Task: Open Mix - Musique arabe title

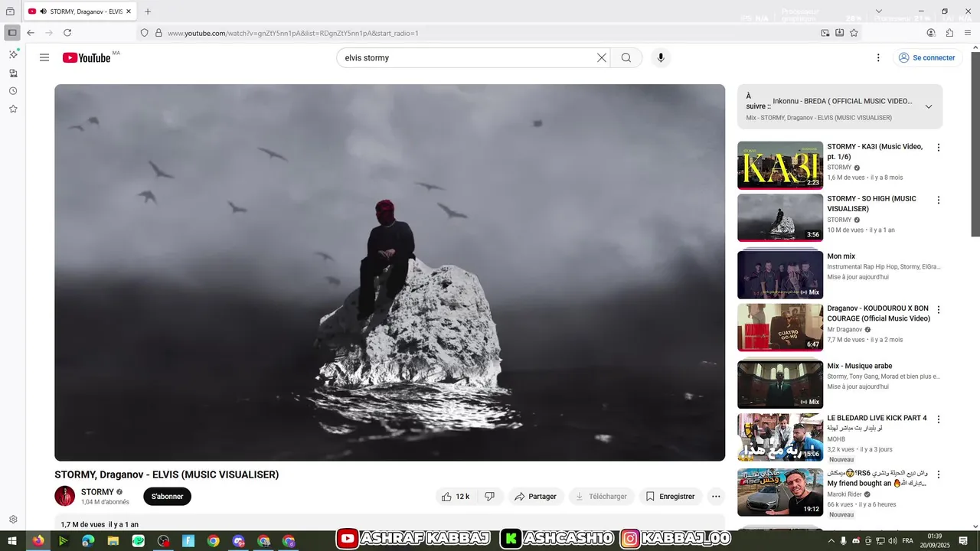Action: pyautogui.click(x=860, y=366)
